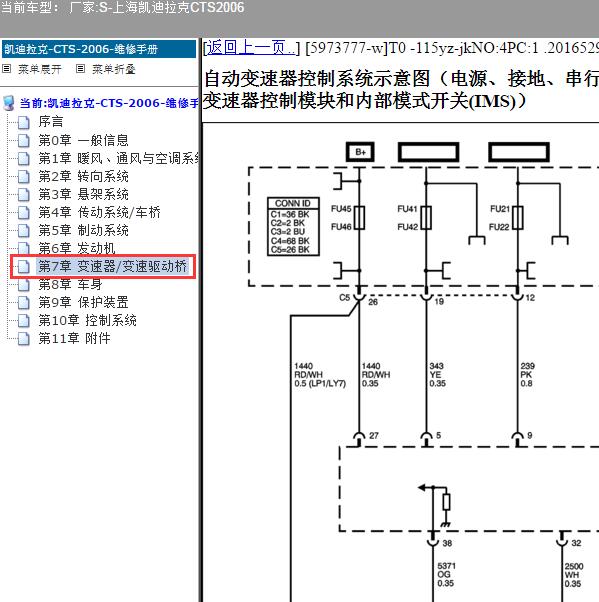Click the 2500 WH 0.35 wire label

click(574, 575)
